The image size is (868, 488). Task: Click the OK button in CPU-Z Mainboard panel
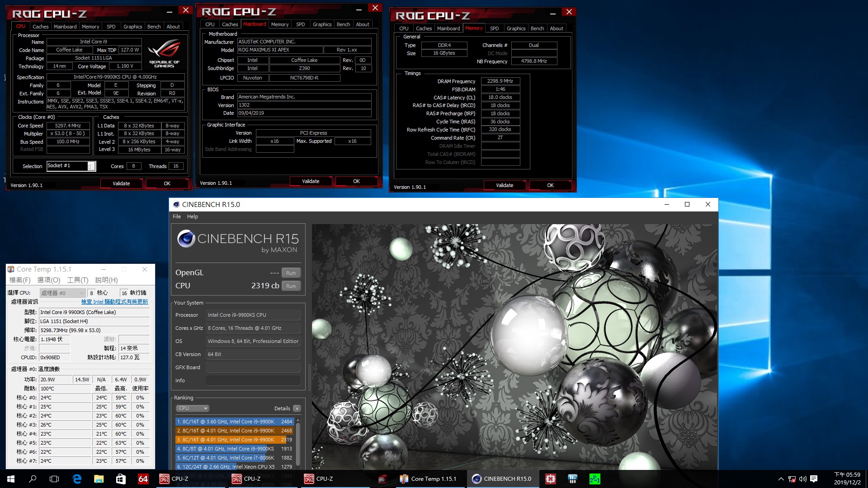(x=356, y=182)
